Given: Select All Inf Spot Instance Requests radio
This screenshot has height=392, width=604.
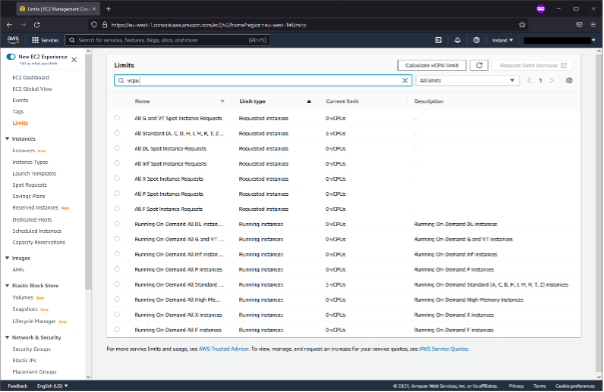Looking at the screenshot, I should click(117, 163).
